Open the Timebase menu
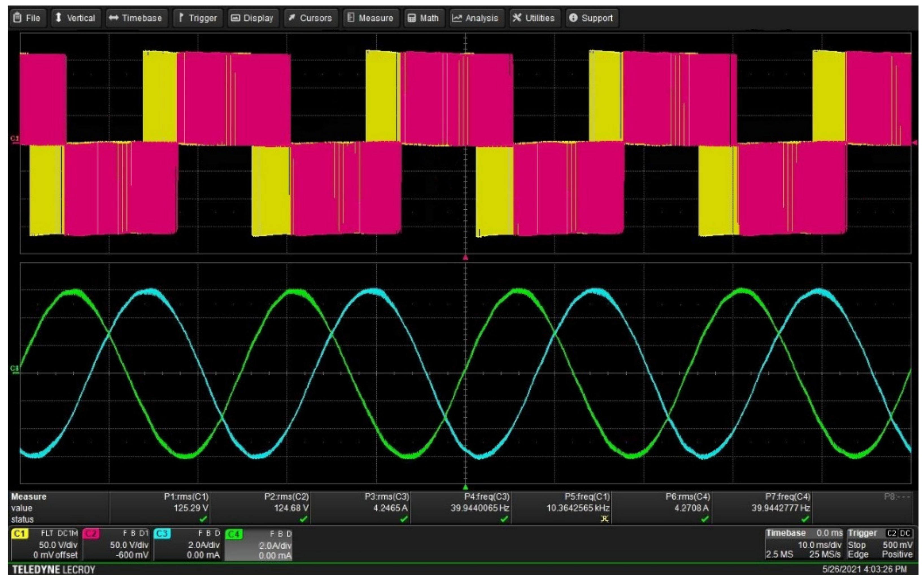Image resolution: width=924 pixels, height=582 pixels. 137,18
